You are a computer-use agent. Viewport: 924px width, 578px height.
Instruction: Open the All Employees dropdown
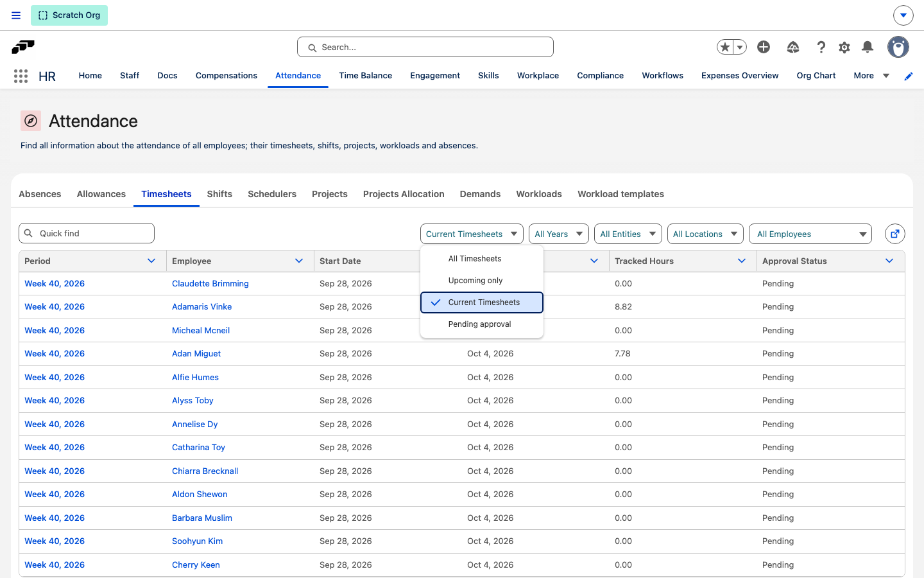point(810,234)
